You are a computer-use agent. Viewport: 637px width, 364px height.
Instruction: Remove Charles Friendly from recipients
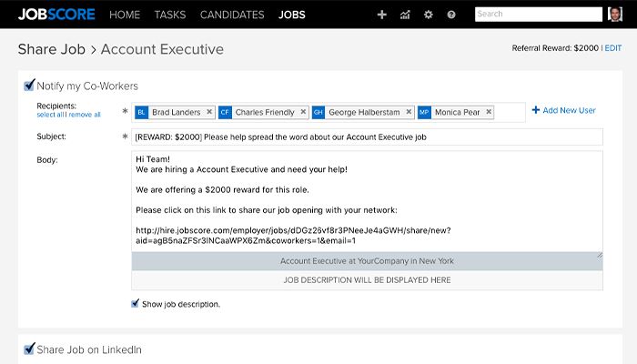pyautogui.click(x=303, y=112)
